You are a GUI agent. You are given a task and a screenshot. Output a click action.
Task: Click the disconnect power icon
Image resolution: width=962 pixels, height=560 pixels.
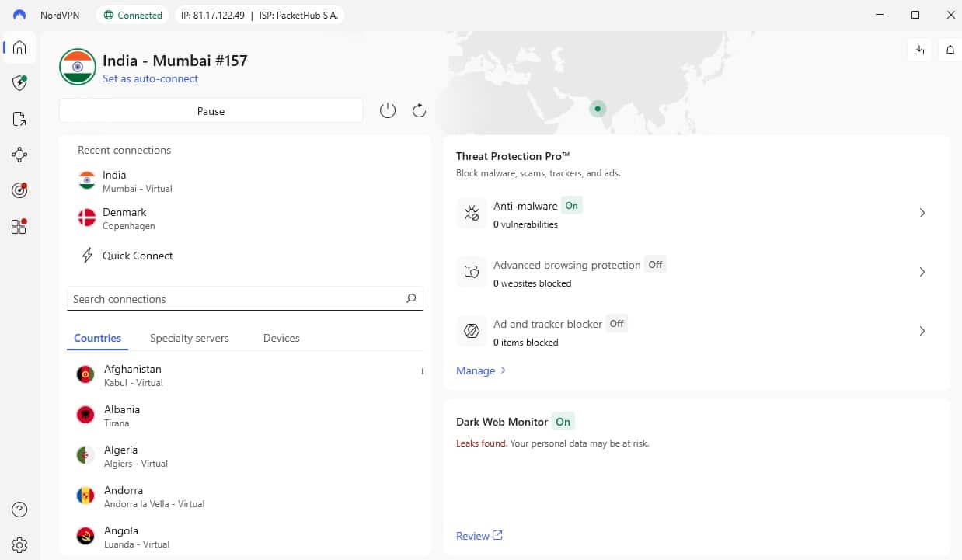[x=388, y=111]
